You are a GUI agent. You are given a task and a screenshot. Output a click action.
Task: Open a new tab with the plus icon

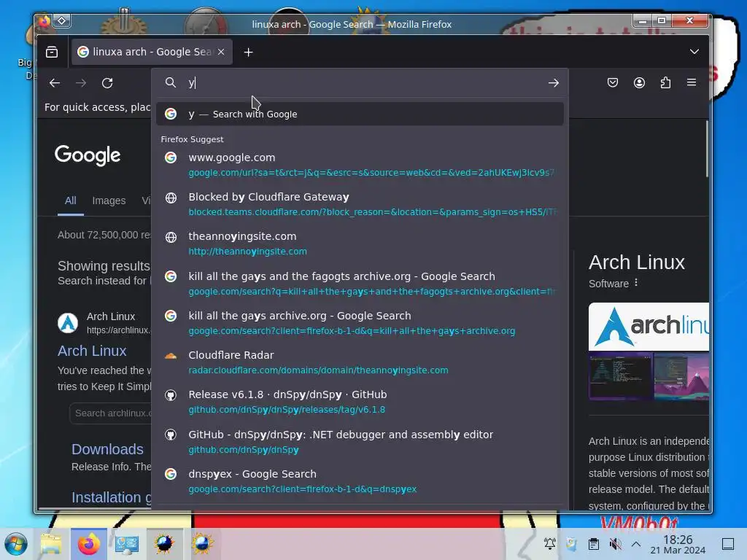[248, 52]
